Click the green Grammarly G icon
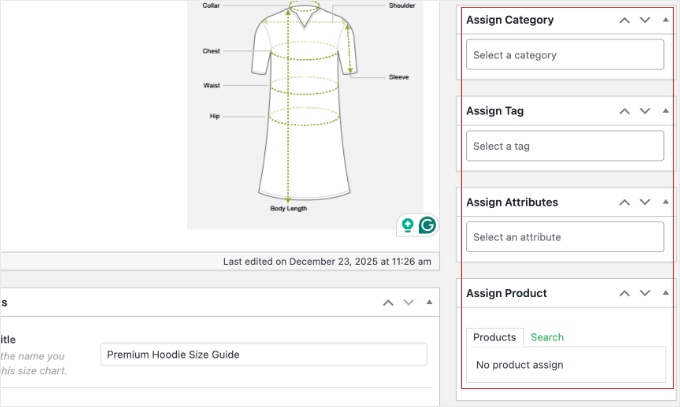Screen dimensions: 680x407 pos(427,226)
